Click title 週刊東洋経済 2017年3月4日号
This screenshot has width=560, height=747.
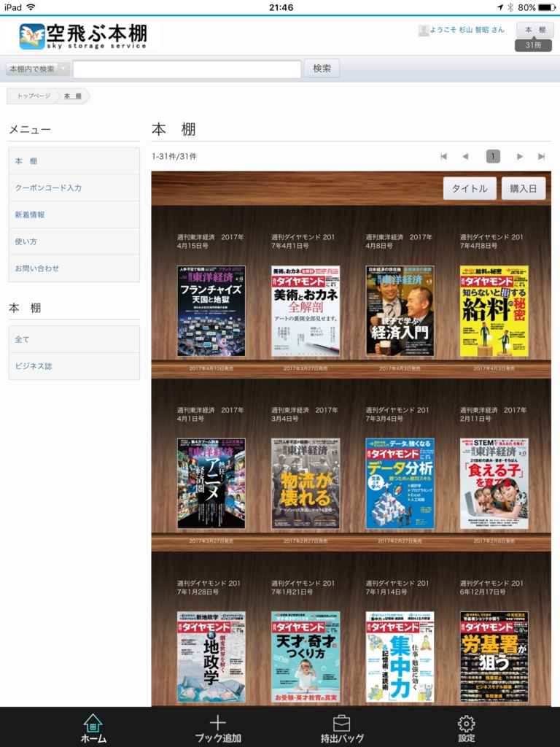click(306, 414)
